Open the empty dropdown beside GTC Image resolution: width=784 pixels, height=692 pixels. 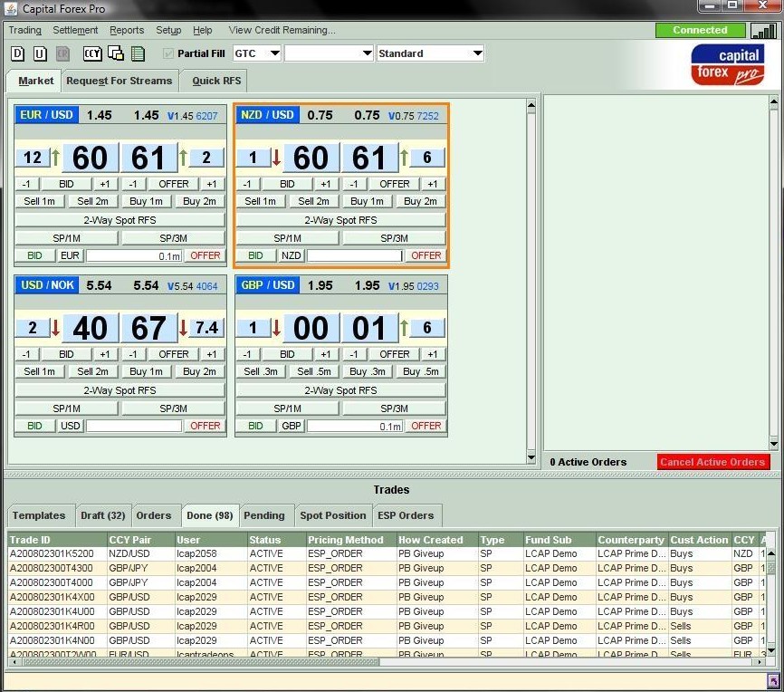(329, 53)
